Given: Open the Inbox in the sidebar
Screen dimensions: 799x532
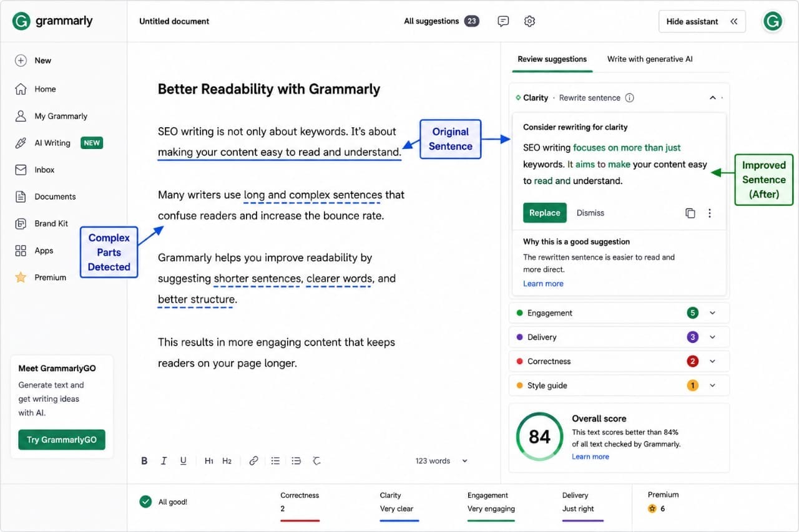Looking at the screenshot, I should (x=34, y=170).
